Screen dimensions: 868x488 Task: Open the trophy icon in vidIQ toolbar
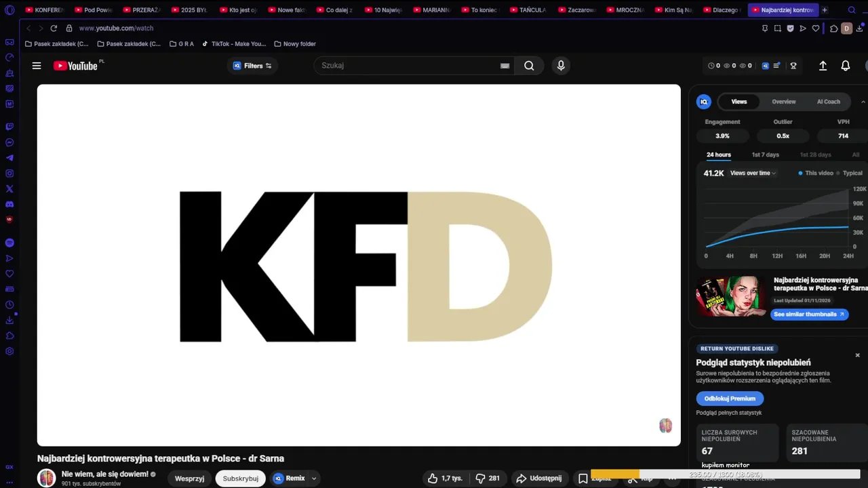(x=793, y=66)
